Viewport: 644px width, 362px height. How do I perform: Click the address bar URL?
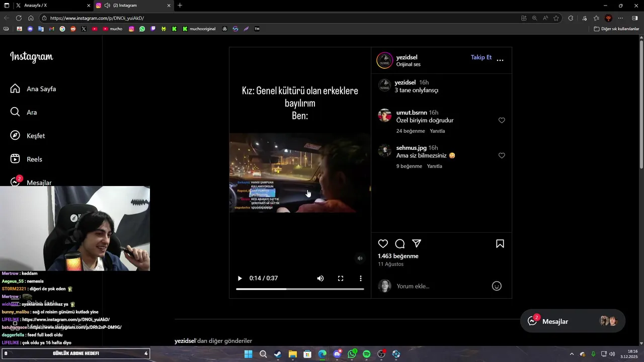click(x=97, y=18)
